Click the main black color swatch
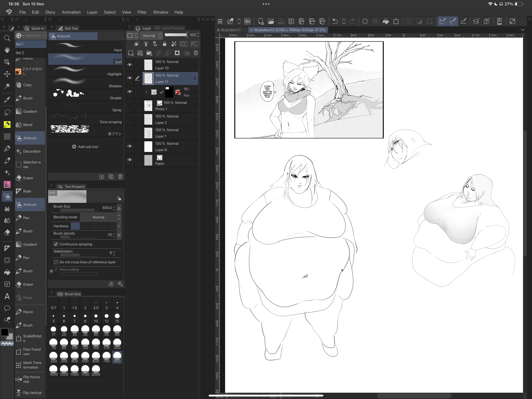The image size is (532, 399). [x=4, y=332]
